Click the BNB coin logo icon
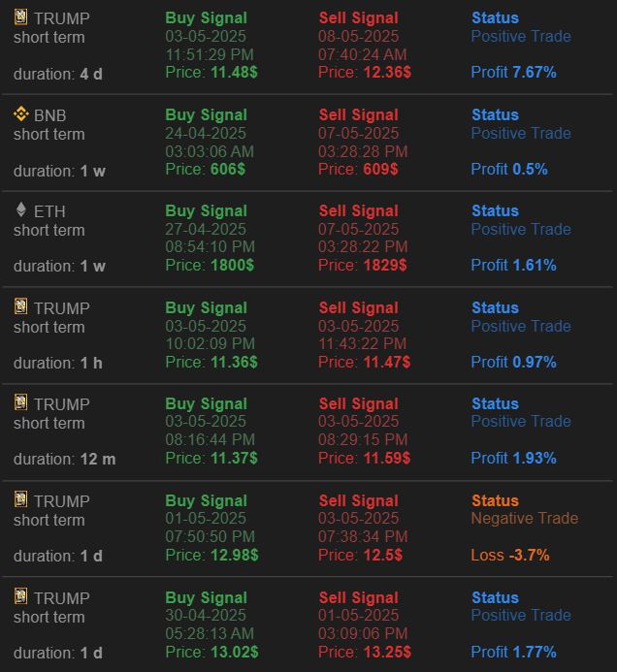 click(21, 114)
